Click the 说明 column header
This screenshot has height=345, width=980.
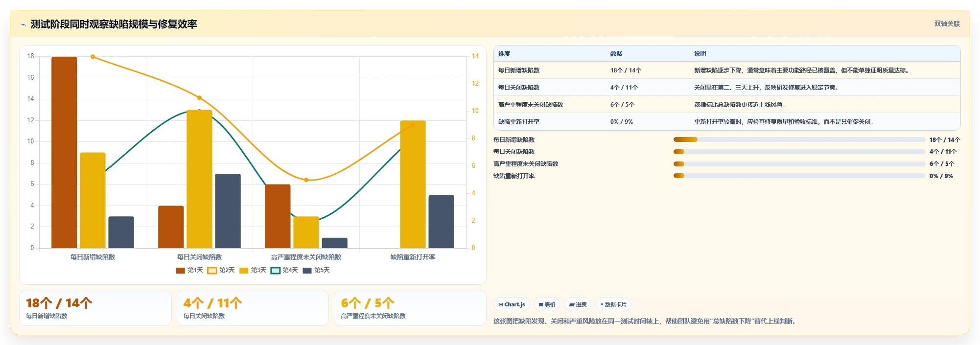click(700, 54)
